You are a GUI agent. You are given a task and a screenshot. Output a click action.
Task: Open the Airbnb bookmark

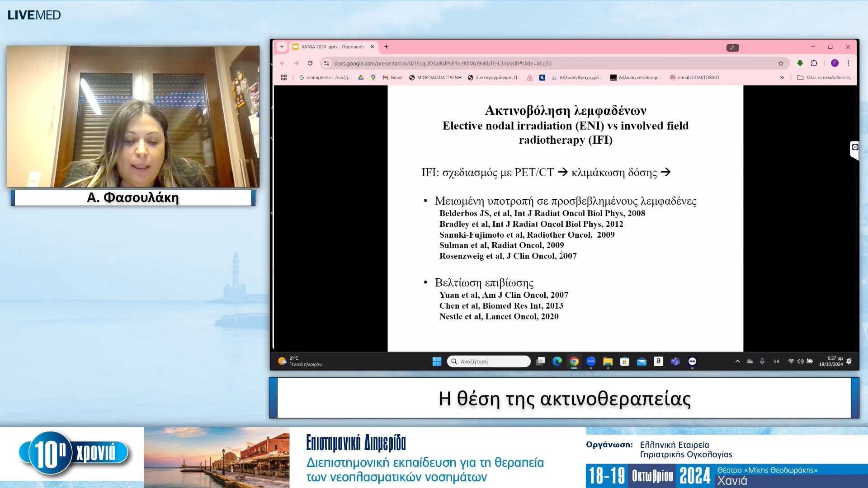click(x=530, y=77)
